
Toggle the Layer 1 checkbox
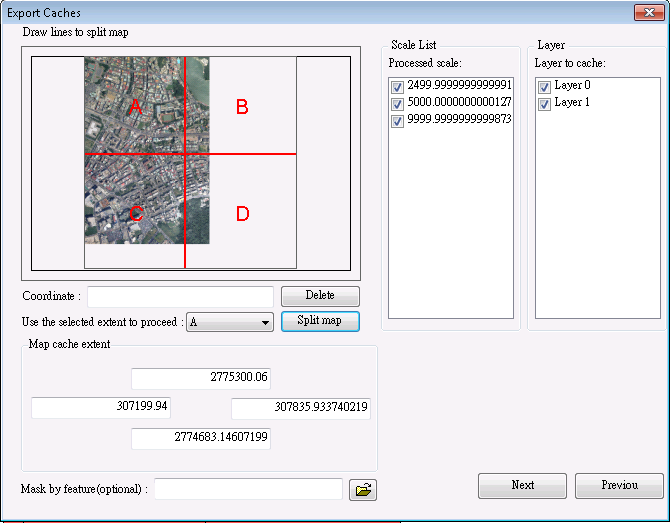click(544, 104)
